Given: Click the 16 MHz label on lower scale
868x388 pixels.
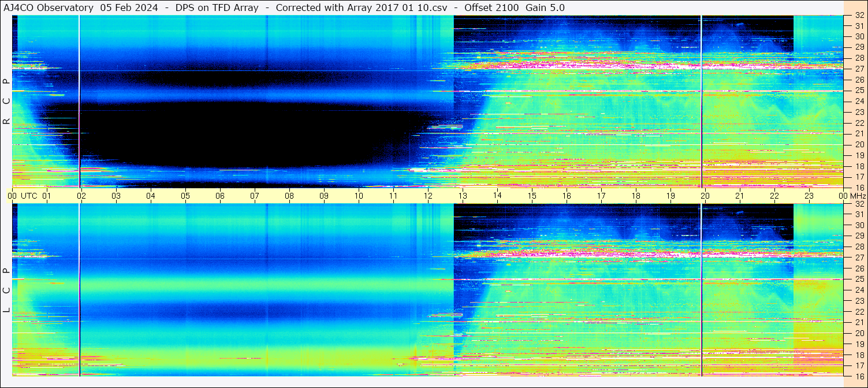Looking at the screenshot, I should pyautogui.click(x=859, y=376).
